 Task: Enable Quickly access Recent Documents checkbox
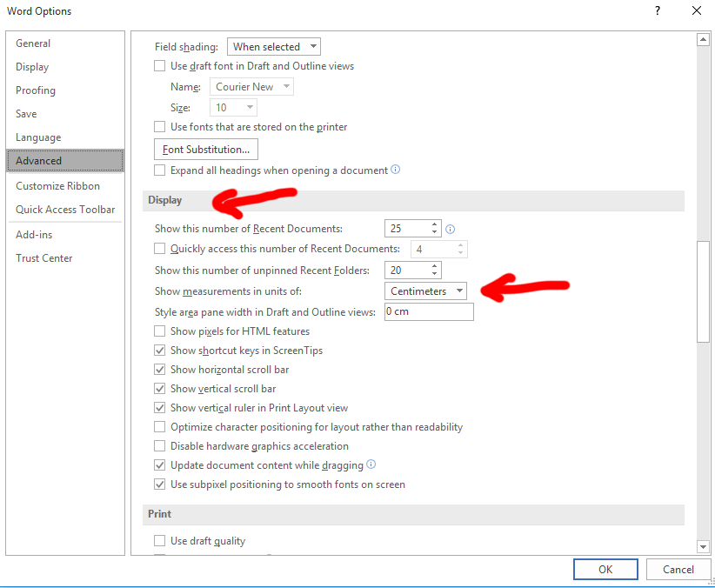click(159, 249)
